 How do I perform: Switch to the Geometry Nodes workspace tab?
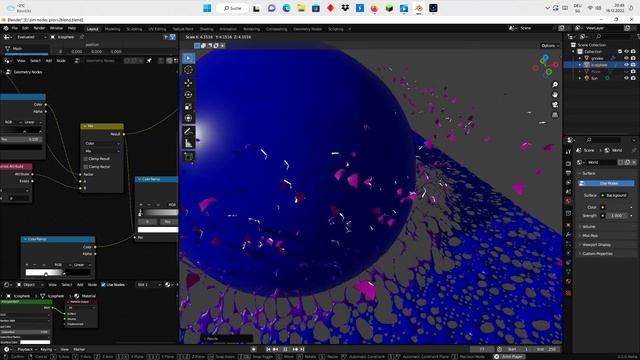(307, 29)
